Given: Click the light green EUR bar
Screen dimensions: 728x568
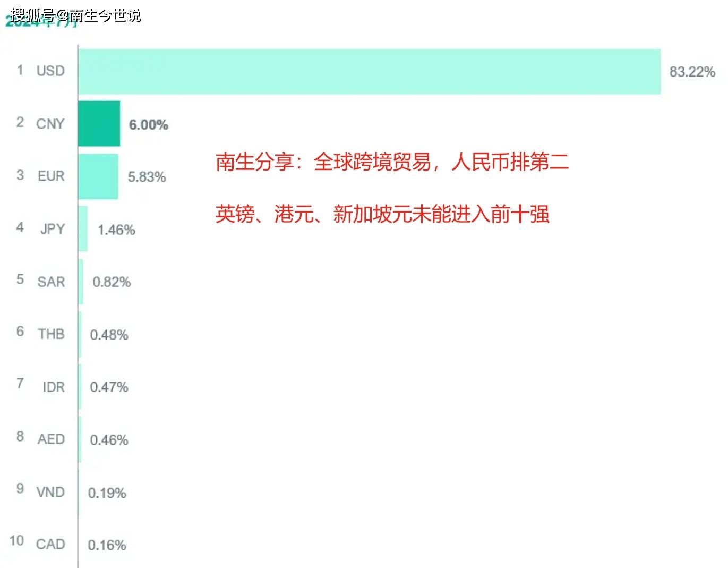Looking at the screenshot, I should 98,176.
